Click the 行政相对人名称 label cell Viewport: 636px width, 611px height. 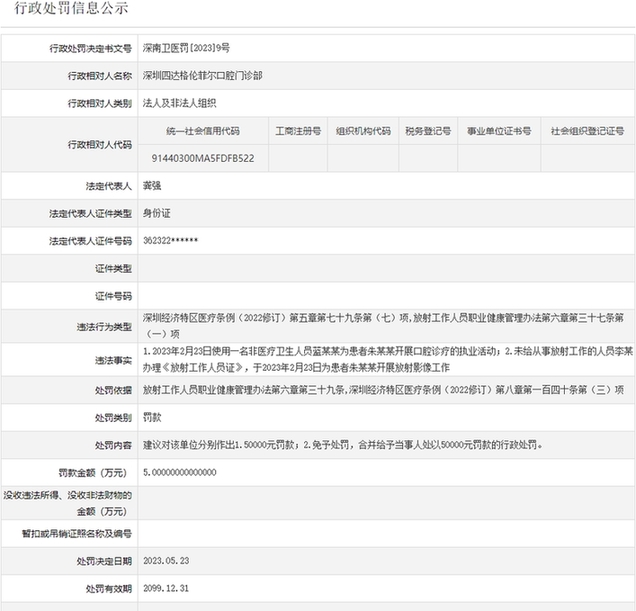[x=69, y=76]
